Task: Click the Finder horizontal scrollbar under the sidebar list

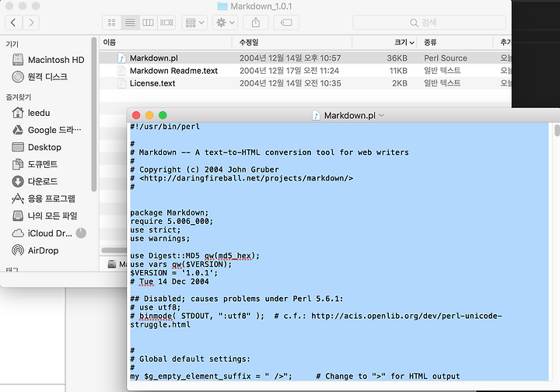Action: click(114, 250)
